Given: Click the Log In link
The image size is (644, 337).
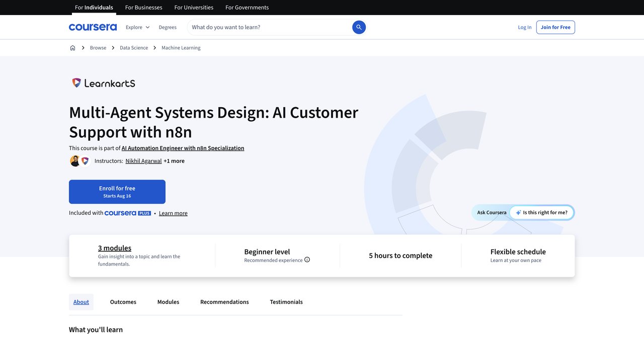Looking at the screenshot, I should (525, 27).
